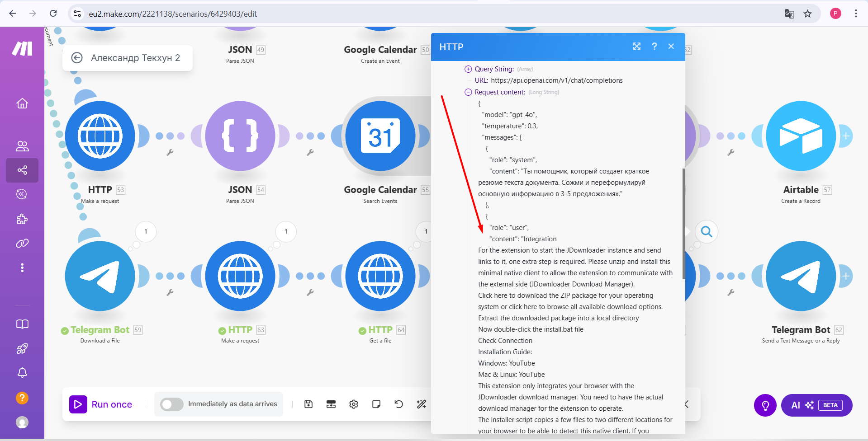Click wrench between HTTP 53 and JSON 54

[170, 153]
